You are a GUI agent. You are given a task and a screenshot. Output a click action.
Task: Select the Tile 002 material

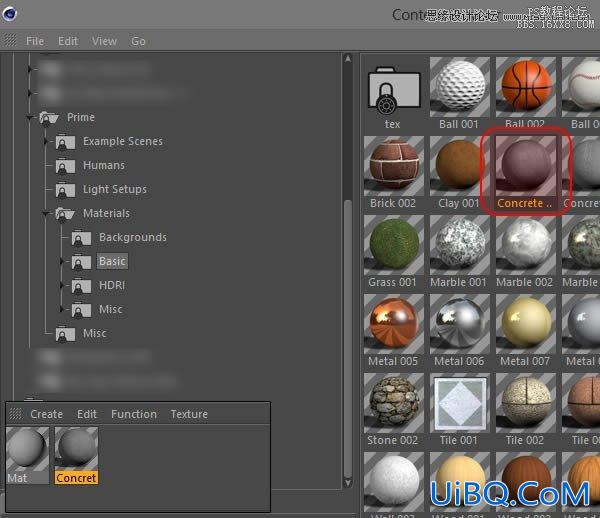pyautogui.click(x=526, y=403)
